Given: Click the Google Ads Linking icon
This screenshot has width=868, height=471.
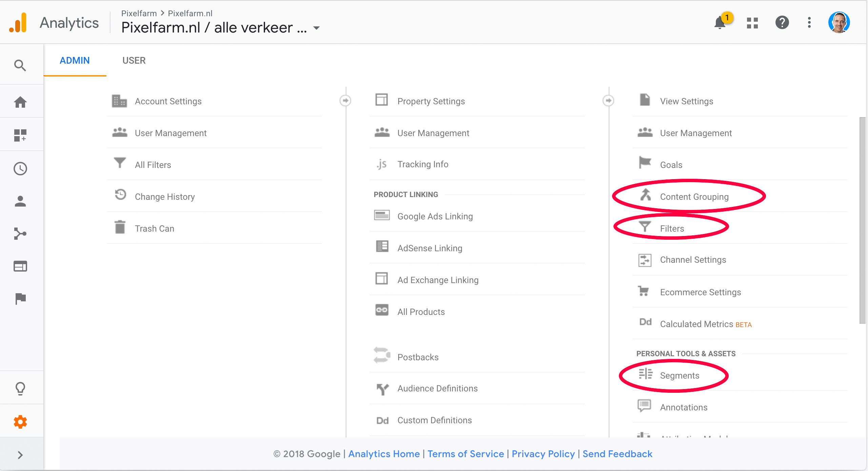Looking at the screenshot, I should [x=382, y=215].
